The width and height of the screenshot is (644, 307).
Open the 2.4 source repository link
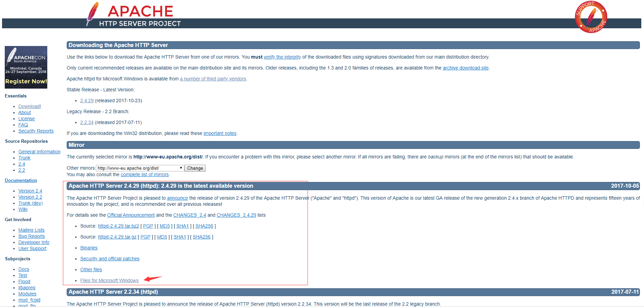tap(21, 164)
